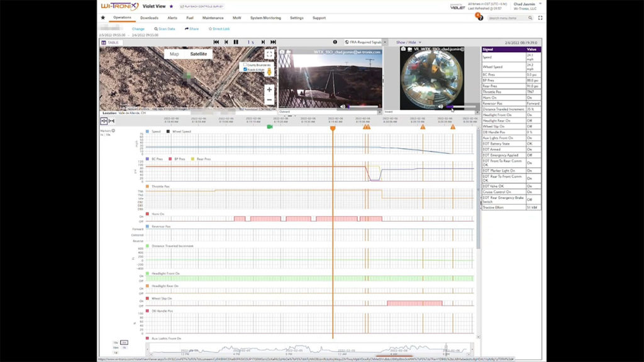This screenshot has height=362, width=644.
Task: Click the Scan Data link
Action: tap(165, 29)
